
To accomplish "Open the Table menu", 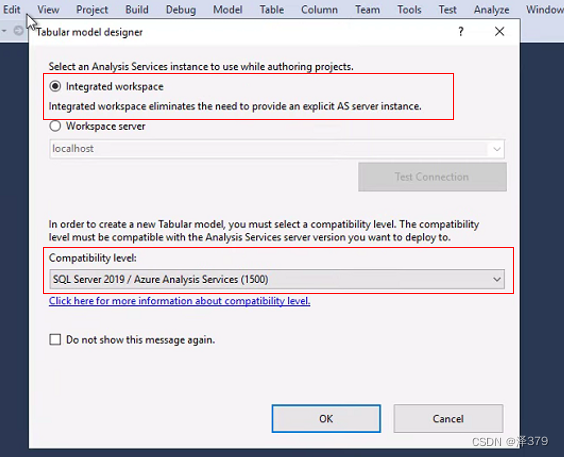I will 272,9.
